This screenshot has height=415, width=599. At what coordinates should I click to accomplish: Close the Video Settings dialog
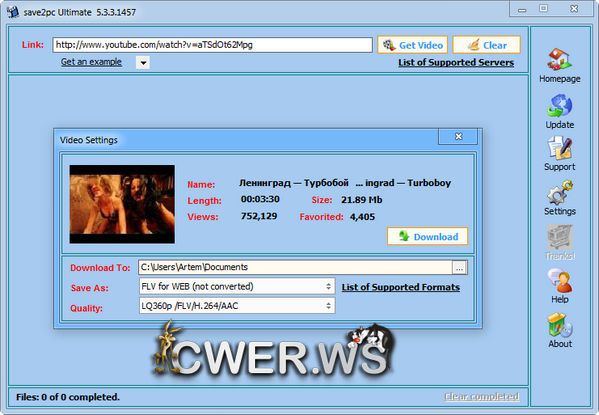point(458,136)
